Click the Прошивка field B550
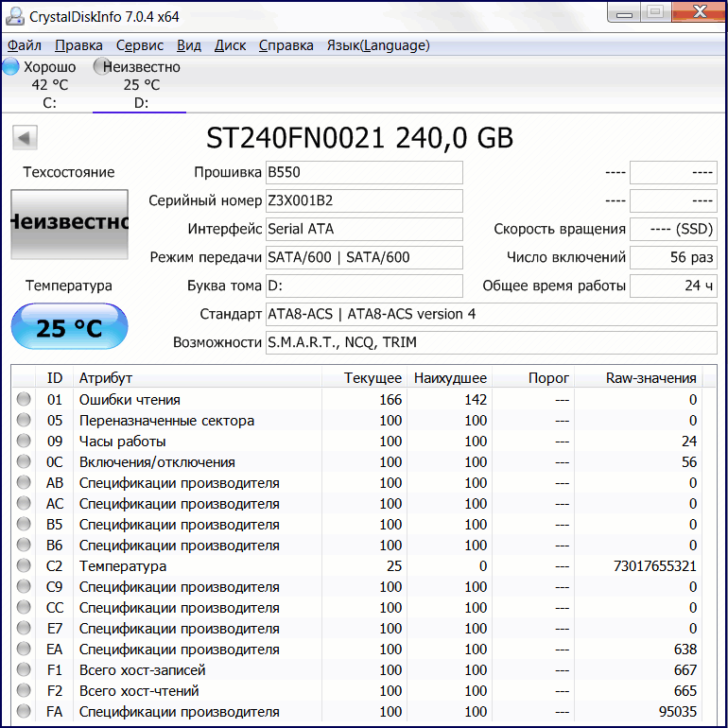Image resolution: width=728 pixels, height=728 pixels. [364, 173]
